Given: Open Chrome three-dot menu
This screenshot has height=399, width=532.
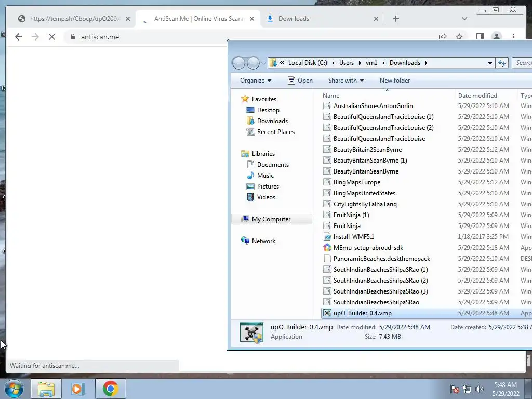Looking at the screenshot, I should tap(513, 37).
